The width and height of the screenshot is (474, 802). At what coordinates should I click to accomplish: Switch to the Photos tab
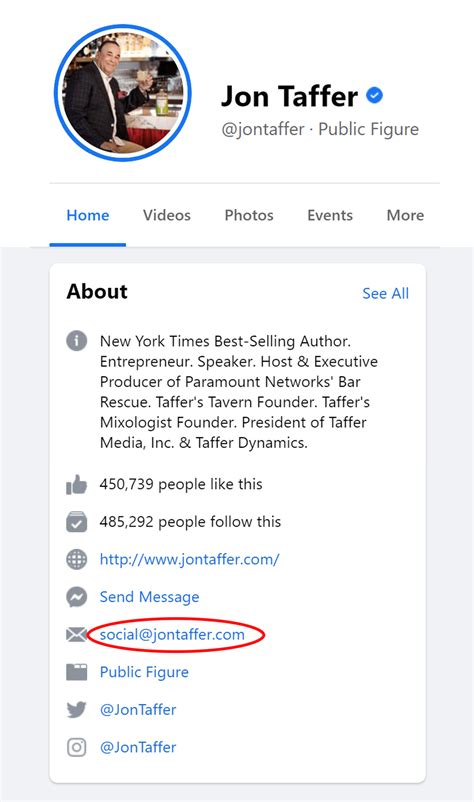tap(249, 215)
